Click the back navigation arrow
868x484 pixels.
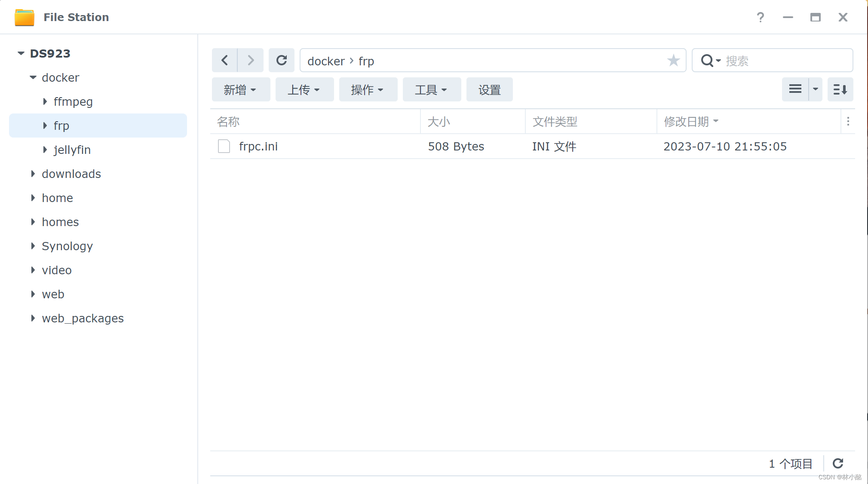224,61
